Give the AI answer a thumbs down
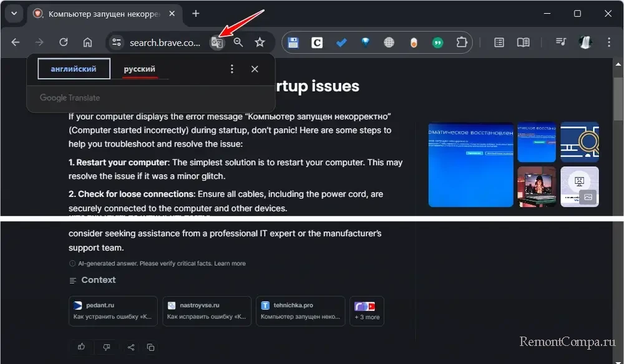Image resolution: width=624 pixels, height=364 pixels. click(x=106, y=347)
